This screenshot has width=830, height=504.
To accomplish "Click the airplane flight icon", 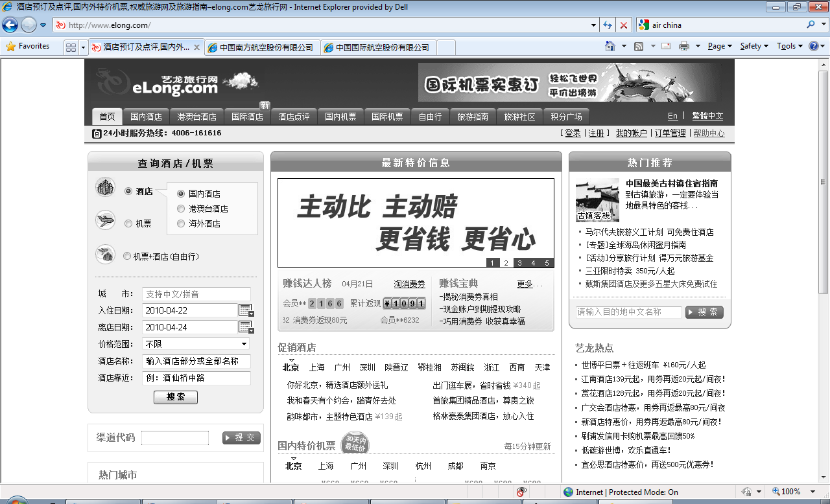I will (104, 220).
